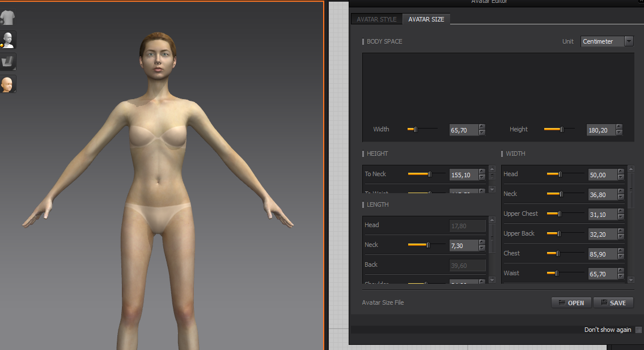Check the Don't show again box
The image size is (644, 350).
click(x=638, y=330)
